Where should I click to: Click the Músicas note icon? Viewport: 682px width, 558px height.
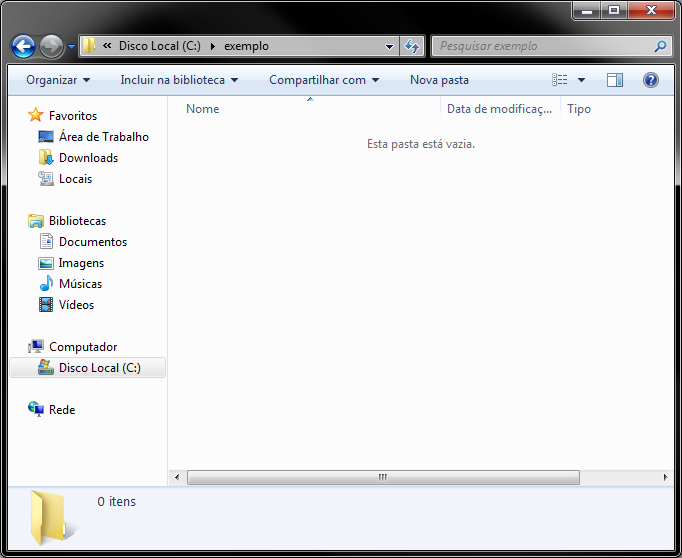tap(46, 283)
